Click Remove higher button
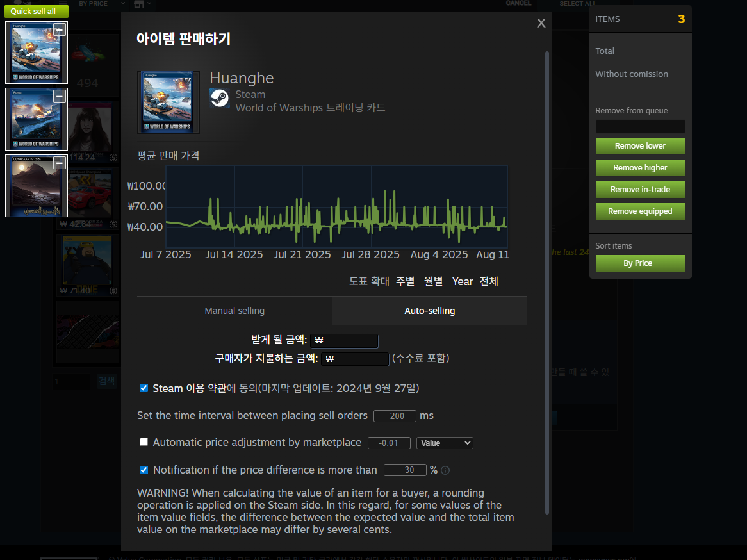This screenshot has width=747, height=560. pos(640,168)
